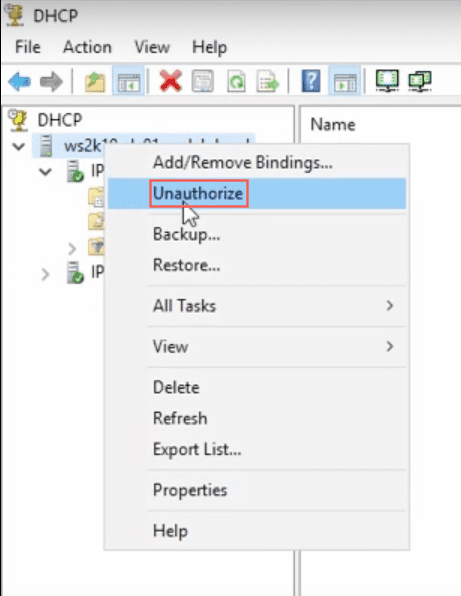Click the red X Delete icon
461x596 pixels.
(171, 81)
